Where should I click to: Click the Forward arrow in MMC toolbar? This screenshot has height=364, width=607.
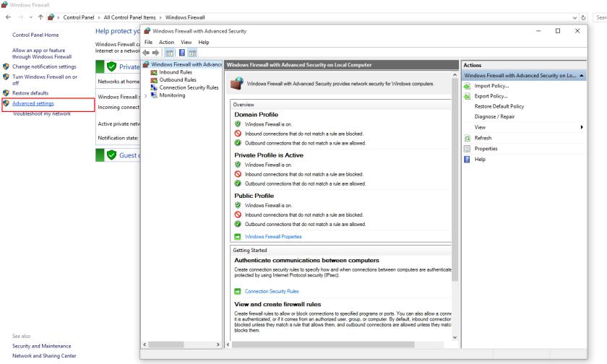click(x=155, y=53)
